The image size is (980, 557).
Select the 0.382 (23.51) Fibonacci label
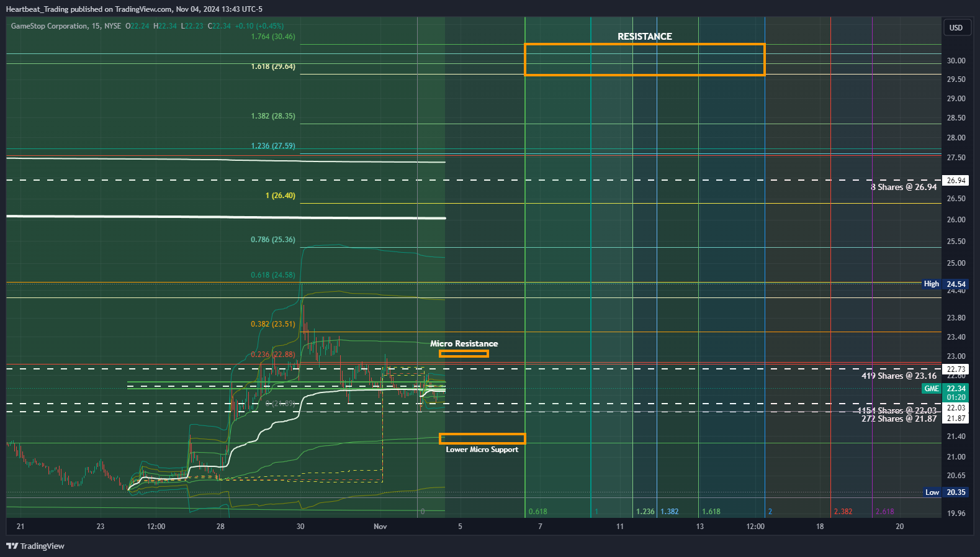coord(273,324)
